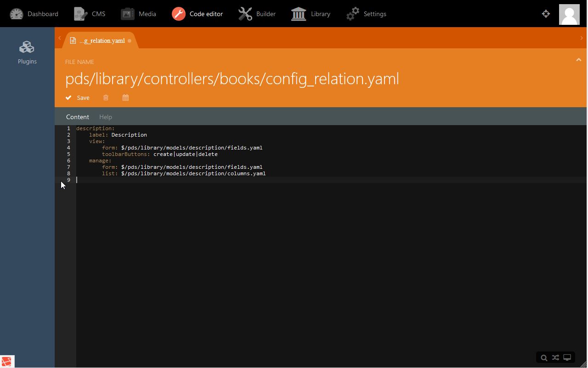
Task: Click the delete trash can icon
Action: pos(106,98)
